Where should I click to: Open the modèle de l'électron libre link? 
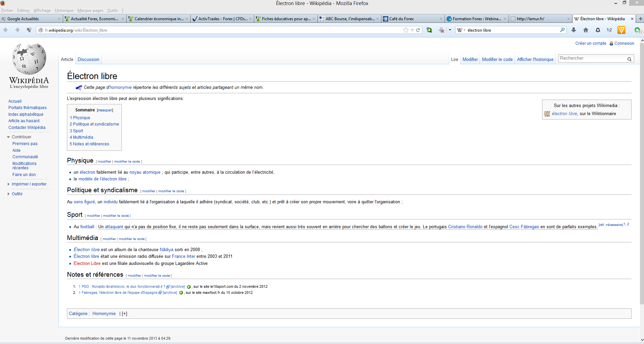click(x=103, y=179)
